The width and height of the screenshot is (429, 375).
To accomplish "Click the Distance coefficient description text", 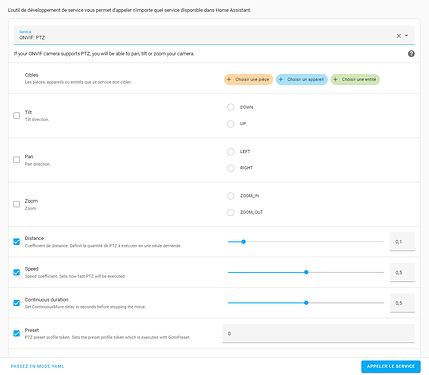I will click(x=103, y=246).
